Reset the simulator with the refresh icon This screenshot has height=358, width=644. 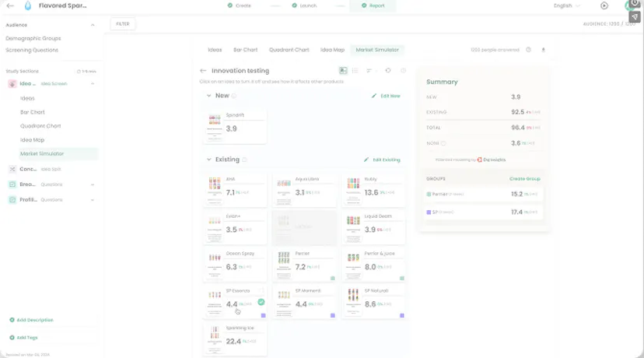[387, 70]
